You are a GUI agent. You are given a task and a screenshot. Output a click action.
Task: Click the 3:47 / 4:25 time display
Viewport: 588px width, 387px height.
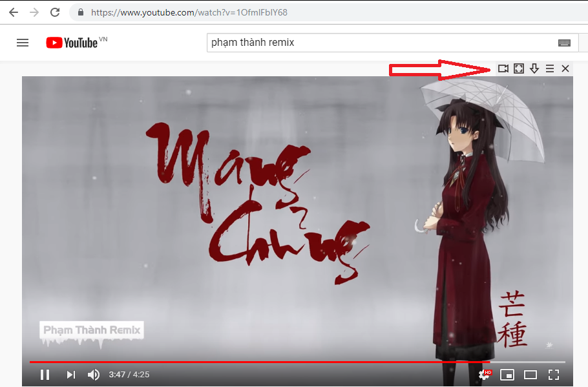(129, 375)
